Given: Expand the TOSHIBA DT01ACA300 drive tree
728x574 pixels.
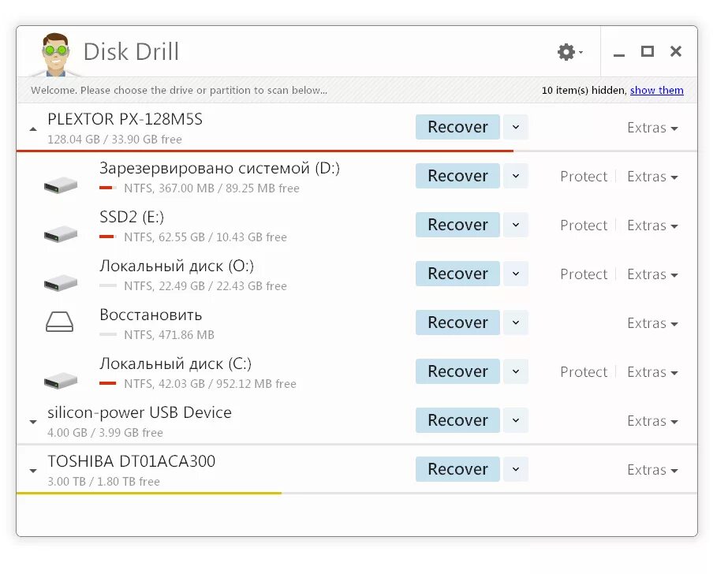Looking at the screenshot, I should [33, 471].
